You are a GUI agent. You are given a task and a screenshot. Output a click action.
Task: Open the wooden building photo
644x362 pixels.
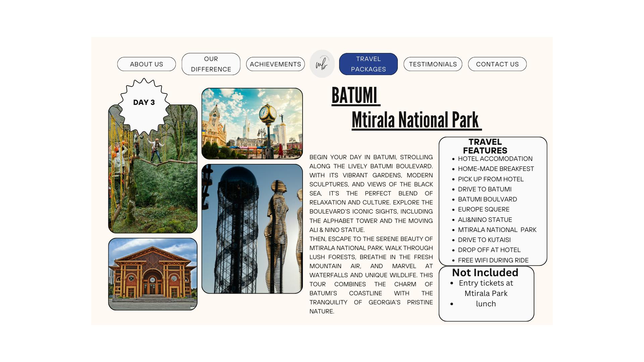[153, 274]
